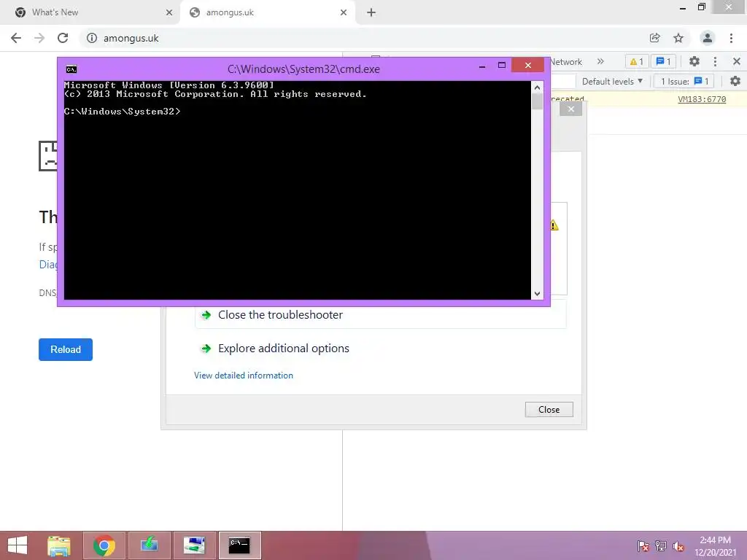Reload the page with the toolbar refresh icon
The image size is (747, 560).
coord(63,38)
